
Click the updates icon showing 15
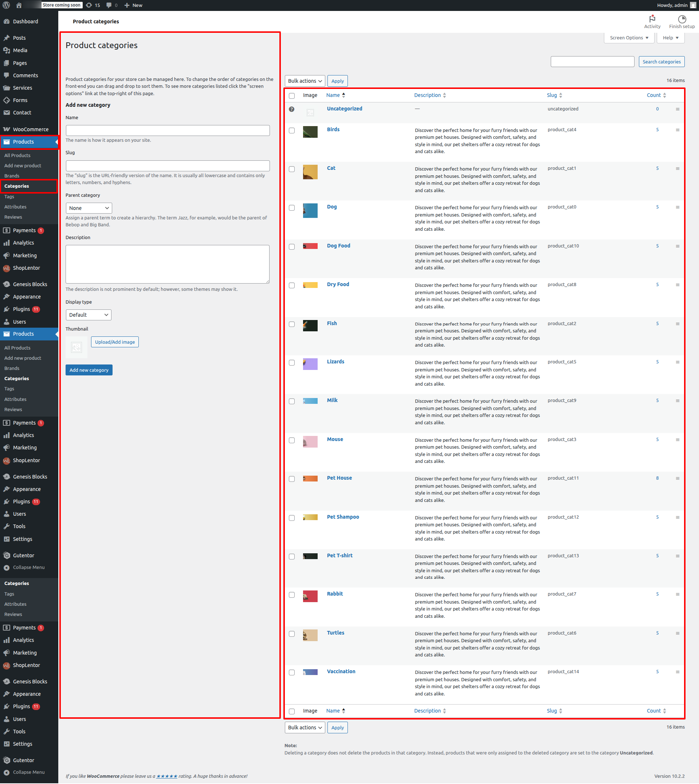point(89,5)
